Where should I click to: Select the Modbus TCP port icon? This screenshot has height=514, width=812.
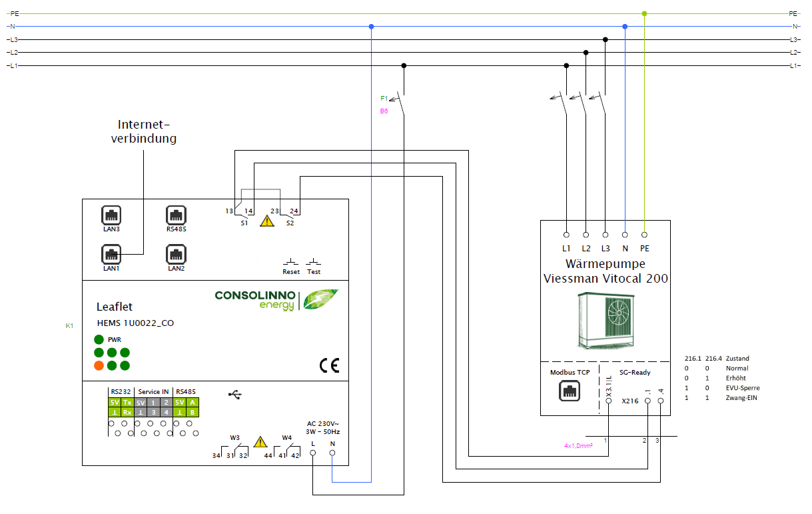tap(570, 391)
